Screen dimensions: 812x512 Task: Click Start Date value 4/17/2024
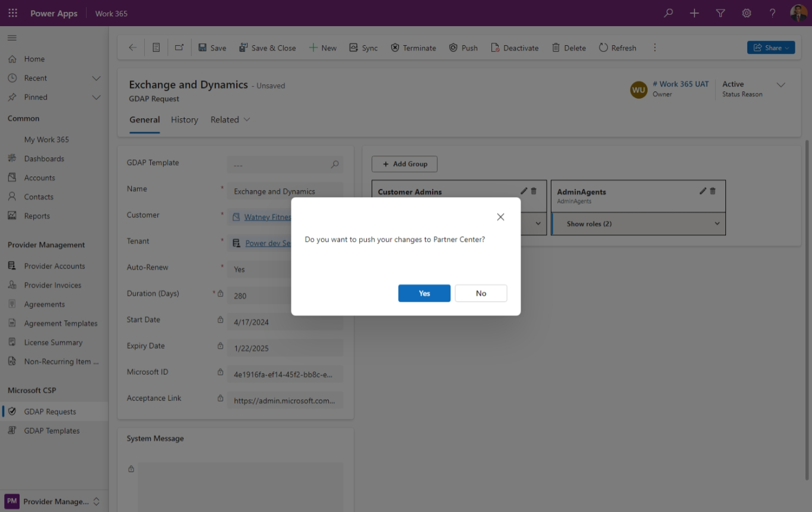coord(285,322)
